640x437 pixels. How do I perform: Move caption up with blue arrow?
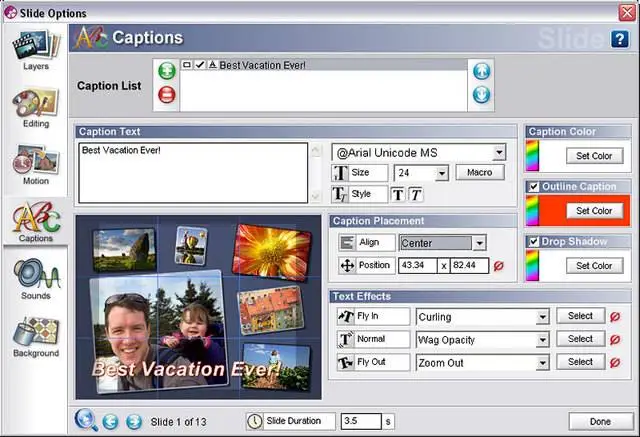point(482,71)
